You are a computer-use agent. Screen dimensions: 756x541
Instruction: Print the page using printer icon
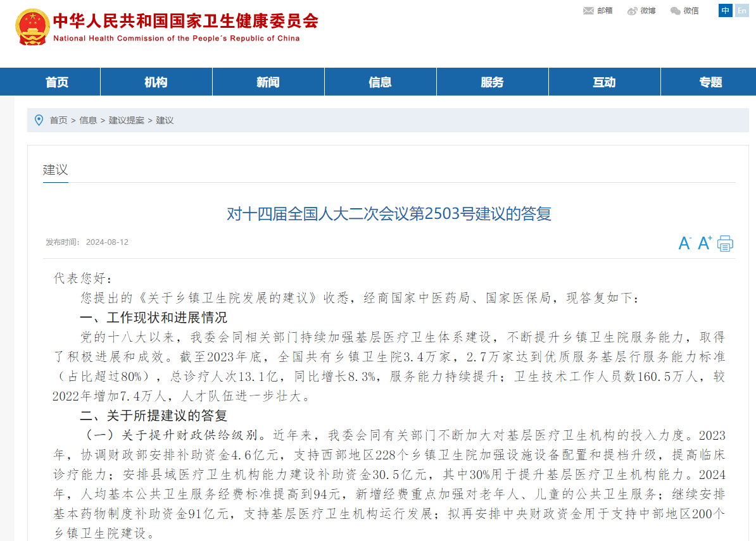tap(725, 244)
